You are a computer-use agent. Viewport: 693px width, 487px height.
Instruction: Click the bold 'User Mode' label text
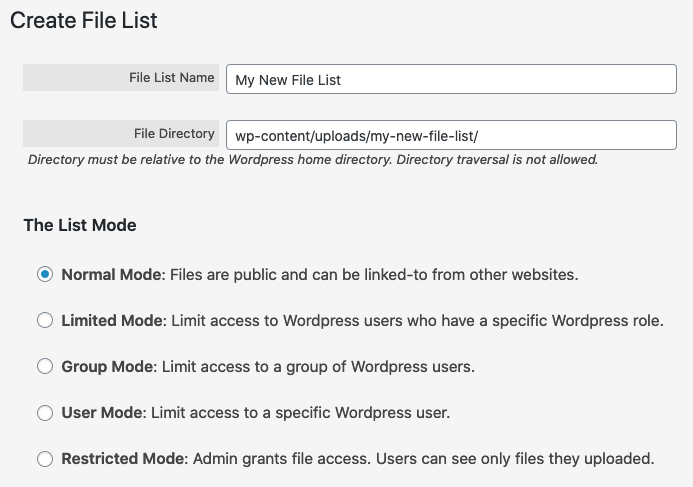[102, 413]
